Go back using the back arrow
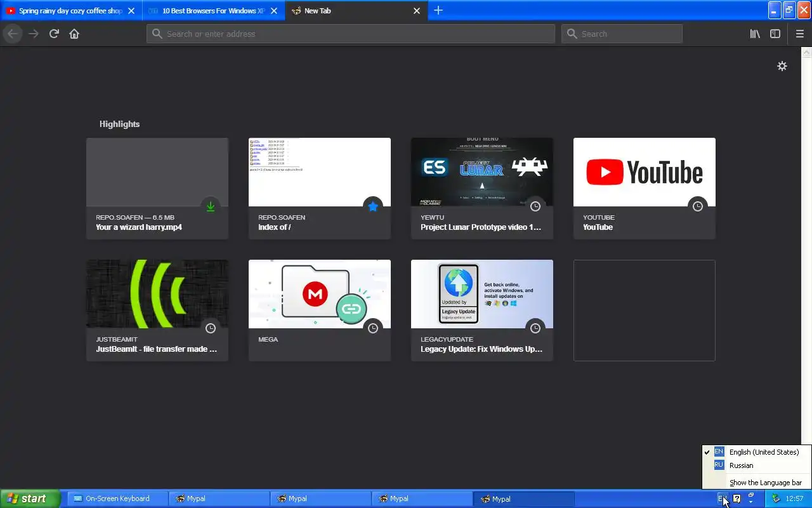This screenshot has width=812, height=508. (x=13, y=34)
